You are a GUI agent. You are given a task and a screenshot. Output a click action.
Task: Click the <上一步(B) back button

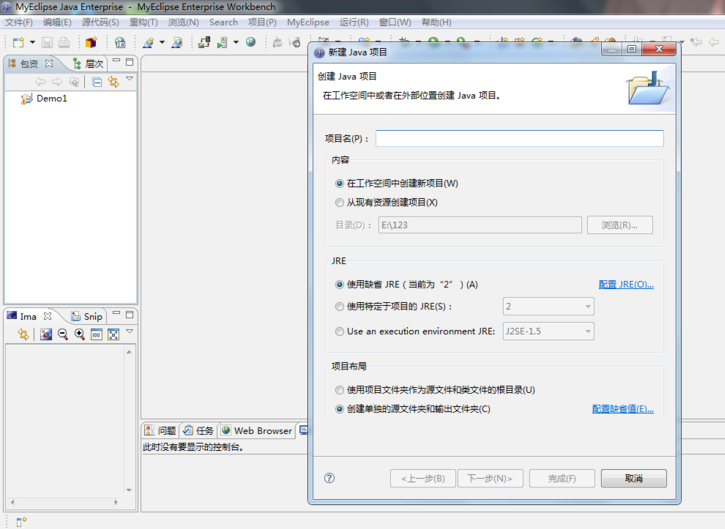tap(423, 478)
